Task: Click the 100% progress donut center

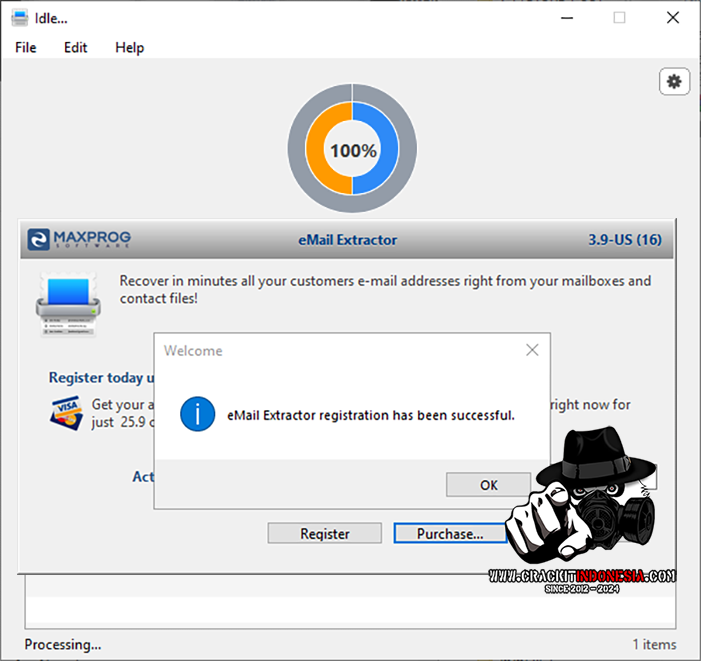Action: pos(353,151)
